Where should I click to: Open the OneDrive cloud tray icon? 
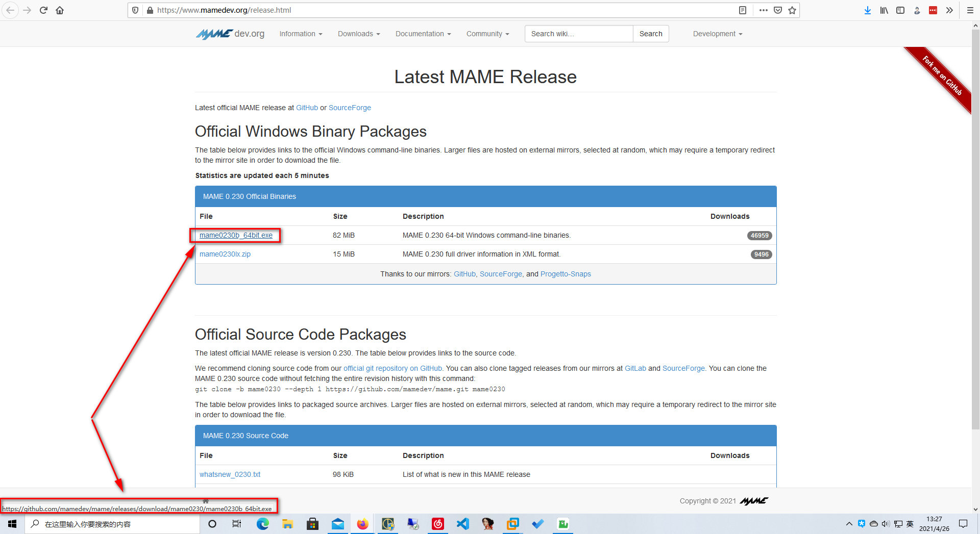pyautogui.click(x=873, y=524)
